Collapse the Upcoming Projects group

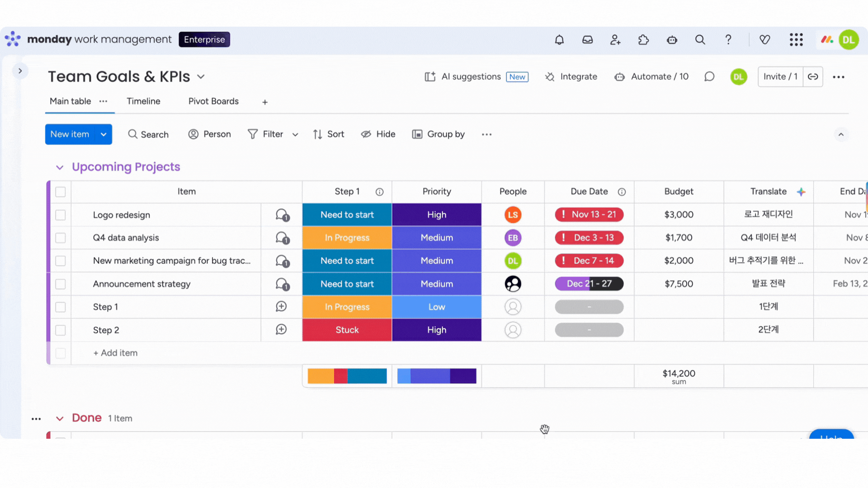tap(60, 168)
